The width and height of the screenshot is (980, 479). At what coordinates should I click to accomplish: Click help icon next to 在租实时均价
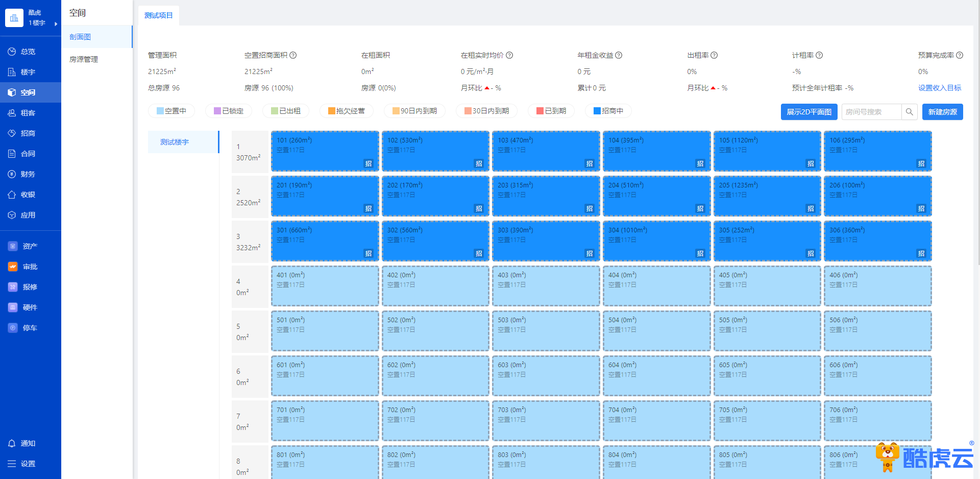509,55
